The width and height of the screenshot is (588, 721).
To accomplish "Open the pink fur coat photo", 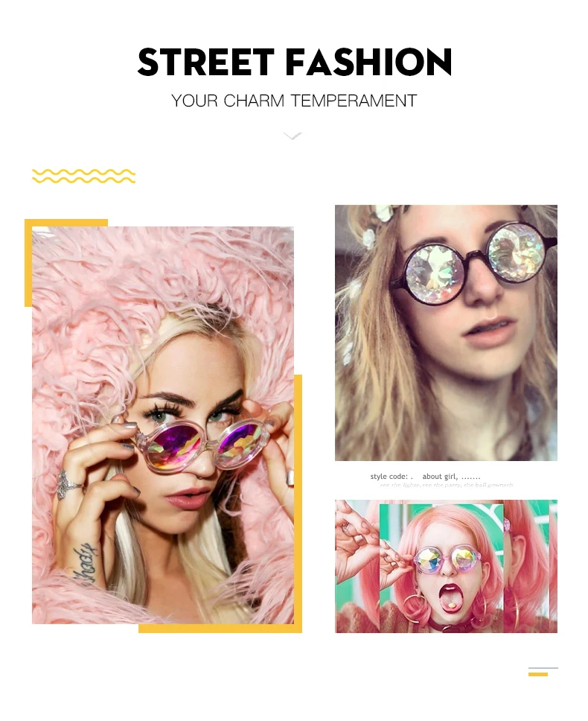I will click(x=162, y=425).
